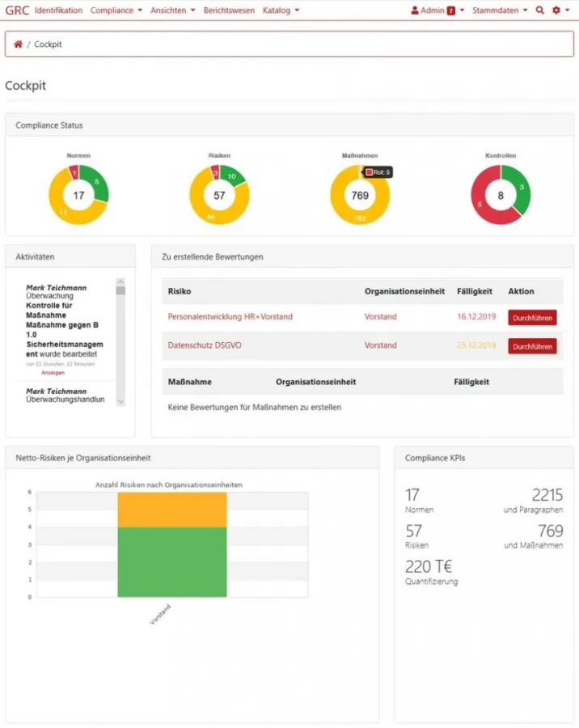Click the Risiken donut chart center 57
Viewport: 579px width, 728px height.
pos(219,196)
